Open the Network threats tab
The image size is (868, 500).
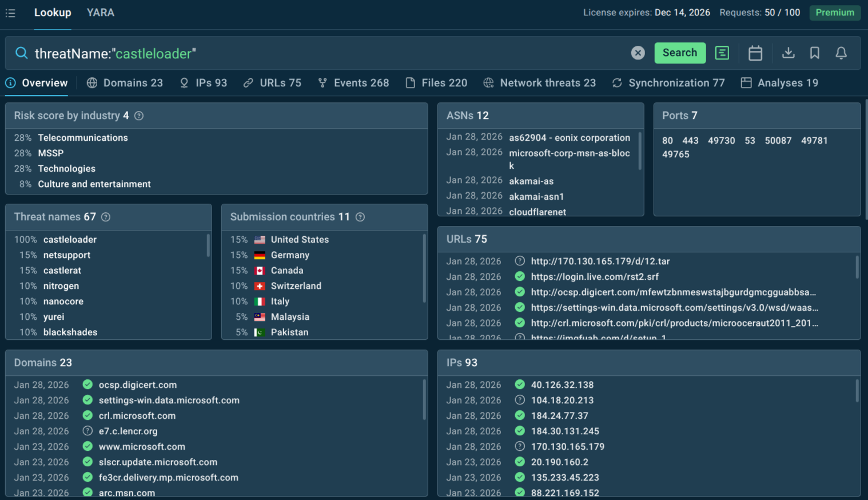coord(539,83)
